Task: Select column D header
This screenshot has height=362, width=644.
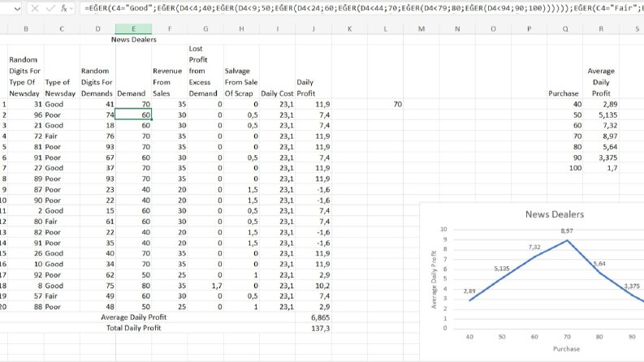Action: coord(97,28)
